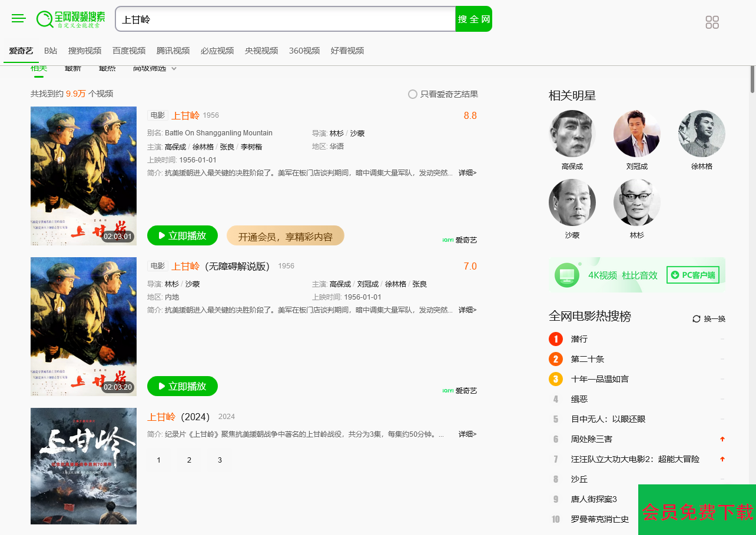Expand 详细 for the first 上甘岭 description
This screenshot has width=756, height=535.
click(467, 173)
